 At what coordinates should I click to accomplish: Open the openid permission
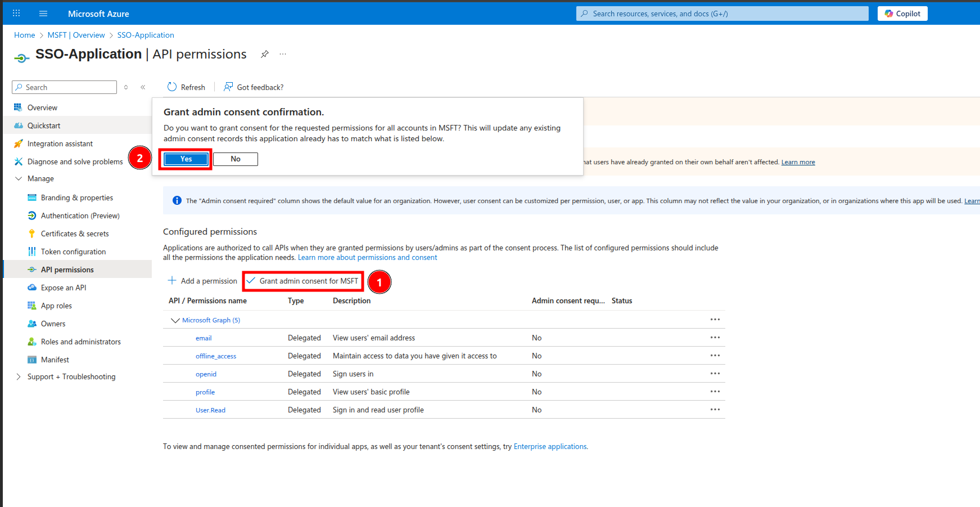206,374
